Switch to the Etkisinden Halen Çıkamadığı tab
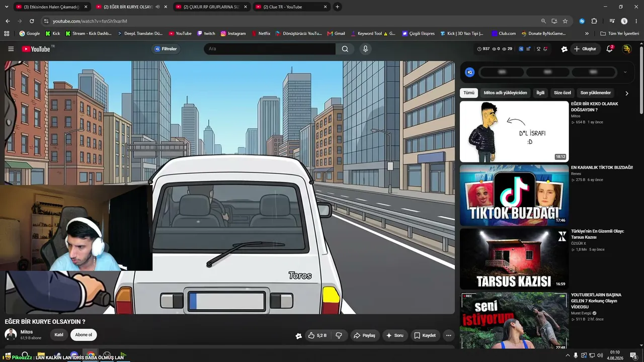The width and height of the screenshot is (644, 362). pos(51,7)
